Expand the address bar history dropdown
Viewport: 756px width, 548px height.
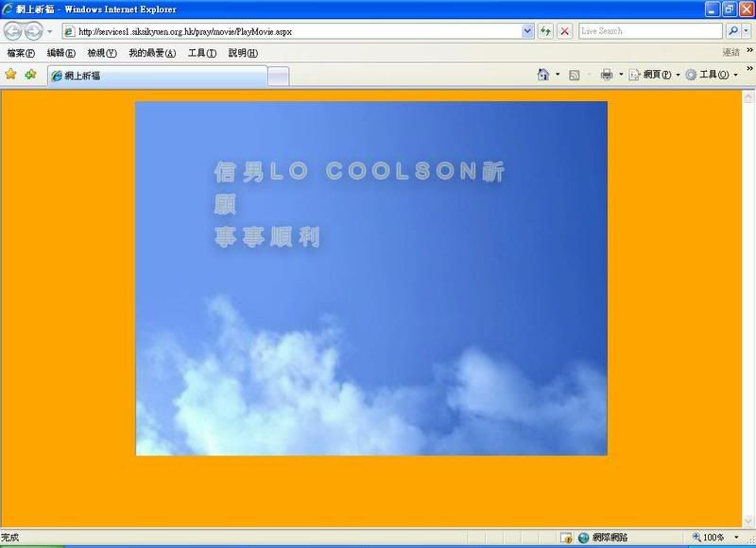click(527, 31)
